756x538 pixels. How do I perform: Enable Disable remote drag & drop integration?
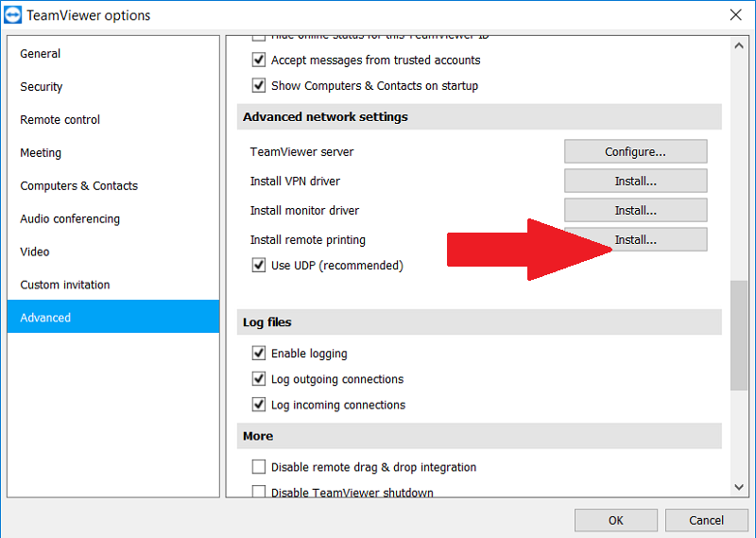pos(258,466)
